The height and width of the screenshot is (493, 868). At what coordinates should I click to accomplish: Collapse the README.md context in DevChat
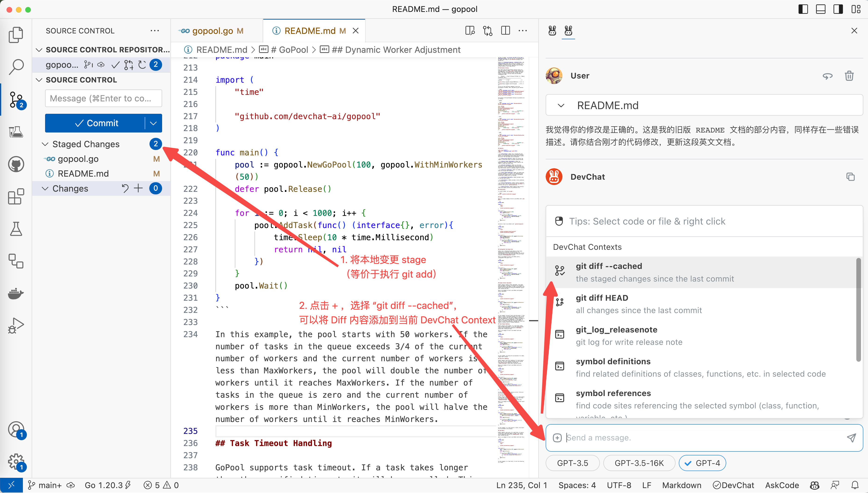tap(561, 105)
